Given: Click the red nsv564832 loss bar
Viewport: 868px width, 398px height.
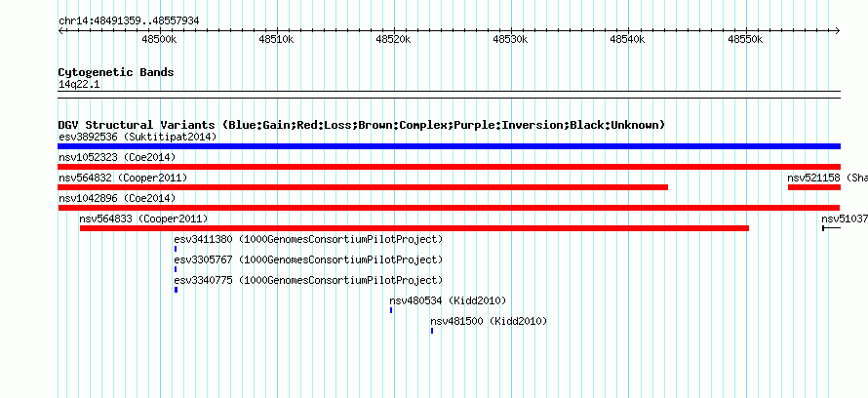Looking at the screenshot, I should coord(363,187).
